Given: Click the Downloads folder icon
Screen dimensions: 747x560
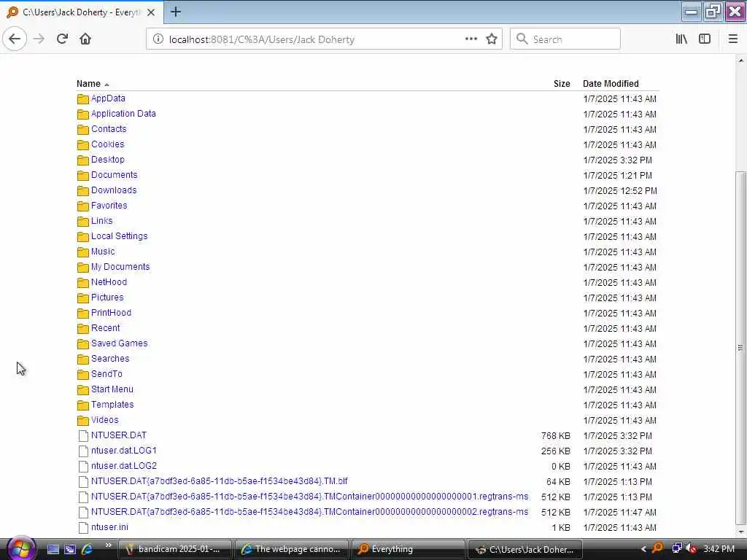Looking at the screenshot, I should point(83,191).
